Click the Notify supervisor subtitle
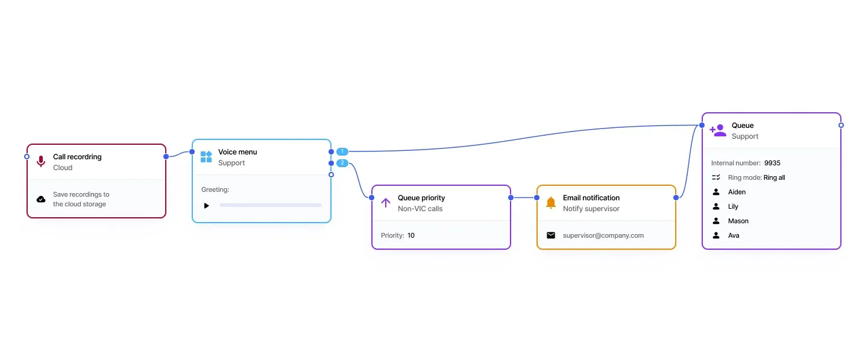Image resolution: width=868 pixels, height=362 pixels. click(x=591, y=209)
